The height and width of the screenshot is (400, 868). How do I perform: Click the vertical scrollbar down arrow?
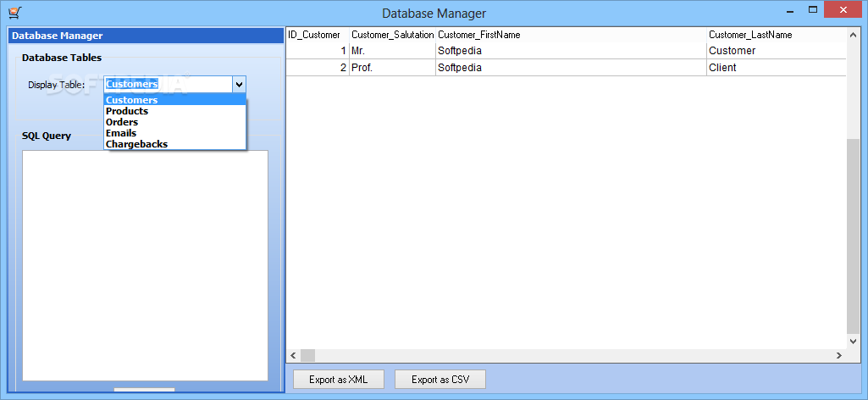click(853, 342)
